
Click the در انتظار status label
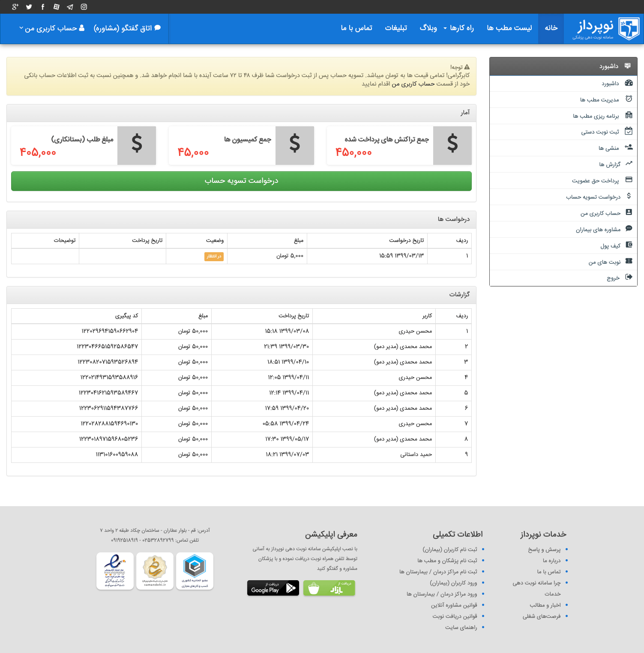click(x=214, y=256)
